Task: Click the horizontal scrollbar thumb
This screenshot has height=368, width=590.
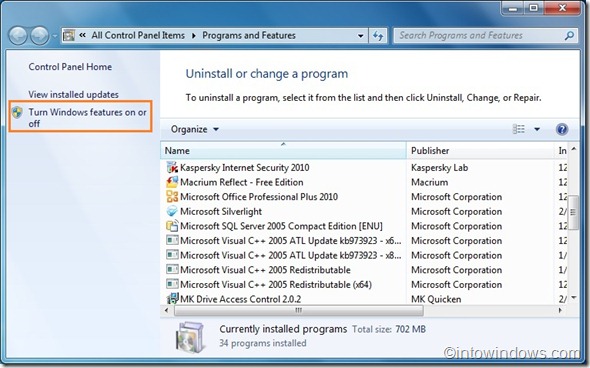Action: [x=299, y=310]
